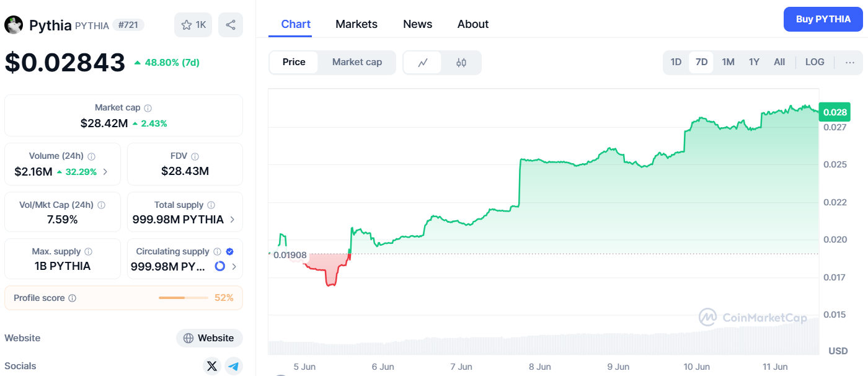Screen dimensions: 868x376
Task: Select the Price chart toggle
Action: [x=294, y=62]
